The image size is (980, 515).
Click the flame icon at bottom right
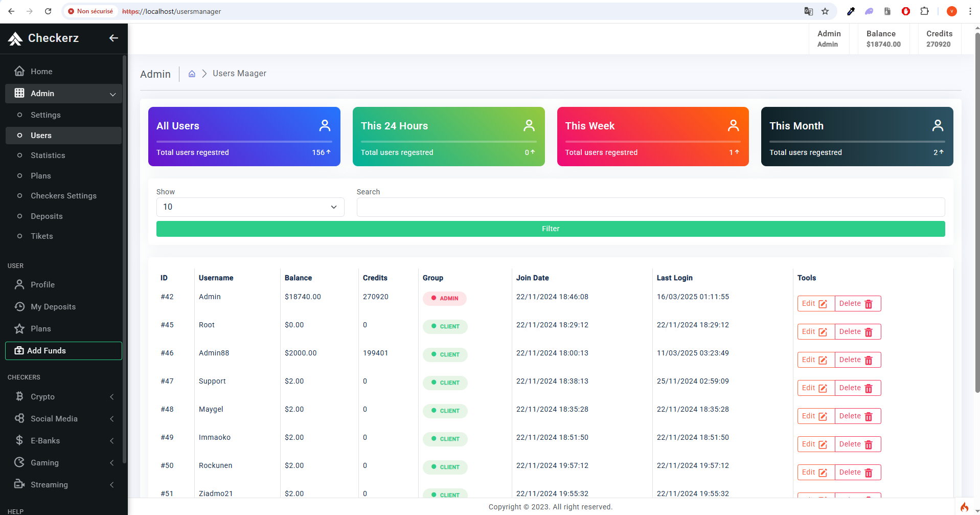tap(964, 507)
